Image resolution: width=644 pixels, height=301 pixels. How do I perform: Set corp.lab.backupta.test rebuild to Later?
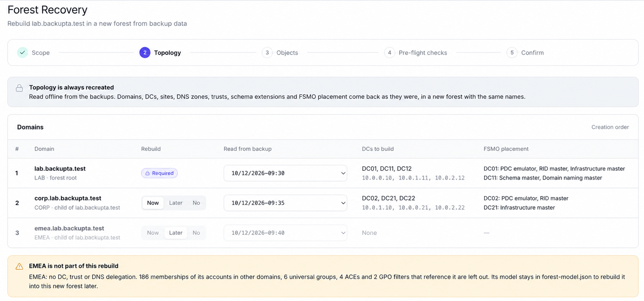(x=176, y=203)
